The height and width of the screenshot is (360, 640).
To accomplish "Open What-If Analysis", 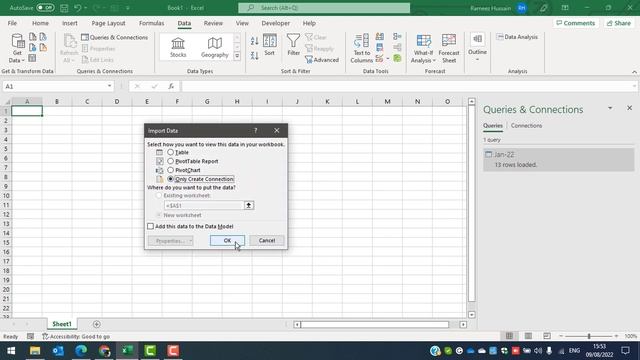I will [x=423, y=48].
